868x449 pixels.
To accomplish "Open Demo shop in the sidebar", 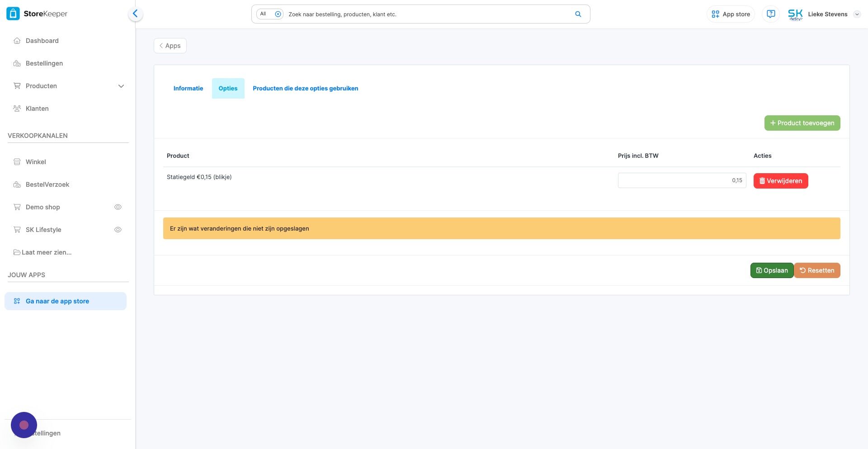I will pyautogui.click(x=43, y=207).
